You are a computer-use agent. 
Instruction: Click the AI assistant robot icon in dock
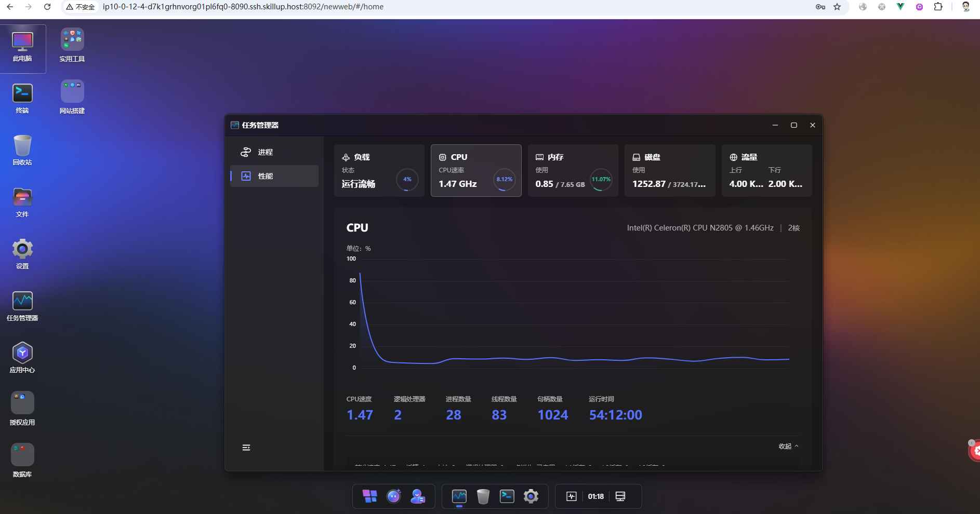[394, 496]
